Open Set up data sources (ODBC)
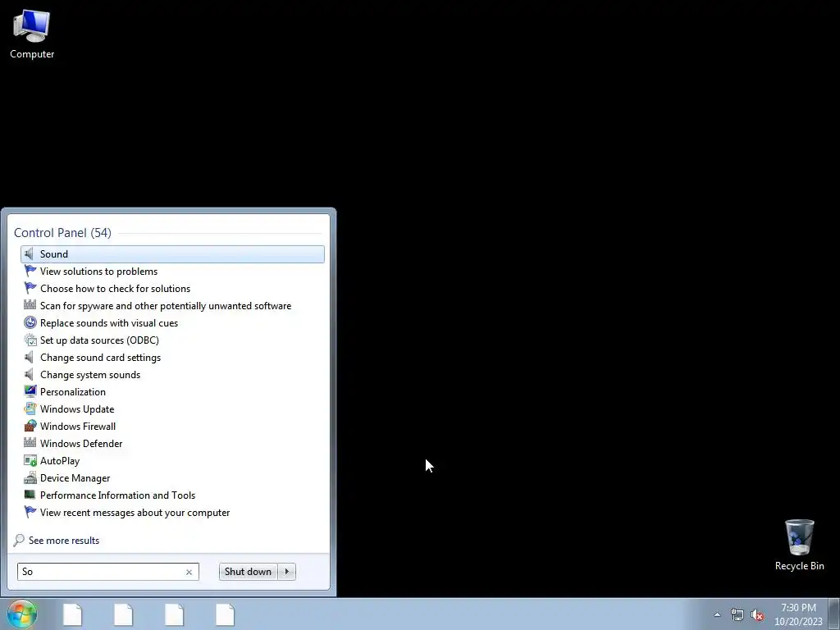This screenshot has width=840, height=630. [x=172, y=340]
